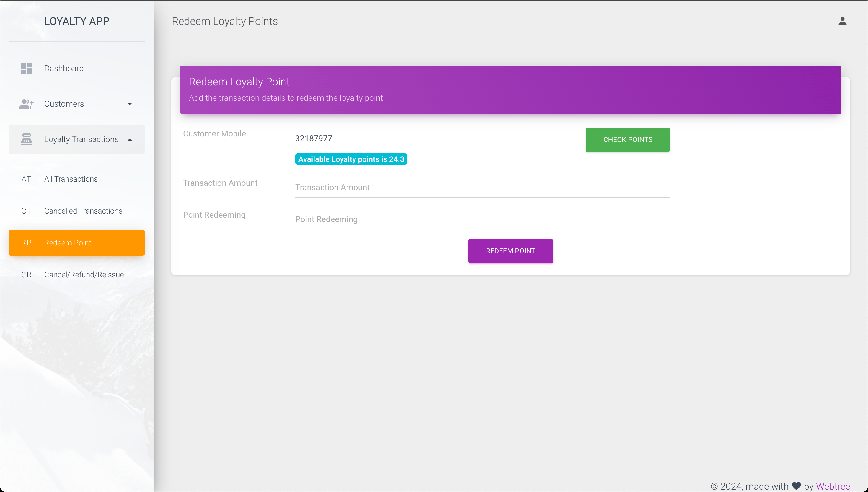The image size is (868, 492).
Task: Click the Customers icon in sidebar
Action: click(27, 103)
